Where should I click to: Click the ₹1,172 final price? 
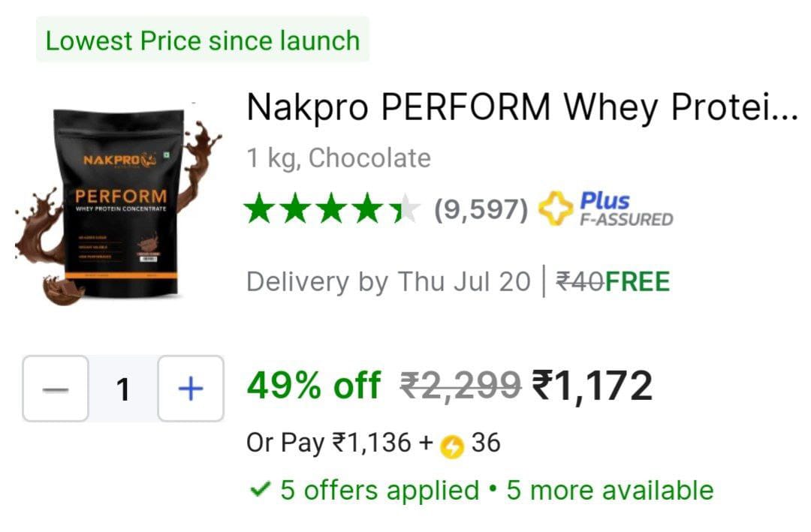coord(592,386)
